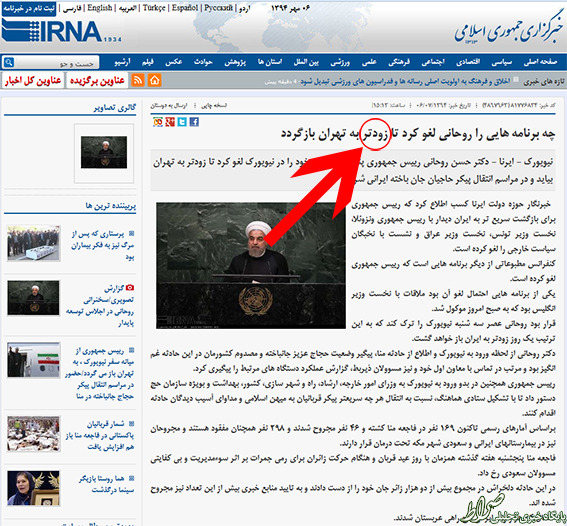567x526 pixels.
Task: Click the IRNA logo
Action: [x=61, y=31]
